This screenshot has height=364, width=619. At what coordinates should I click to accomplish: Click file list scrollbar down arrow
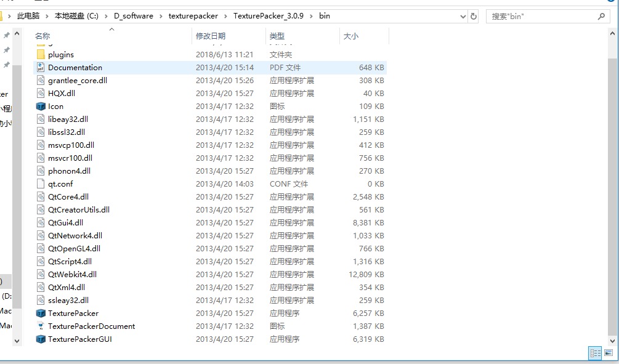click(612, 341)
